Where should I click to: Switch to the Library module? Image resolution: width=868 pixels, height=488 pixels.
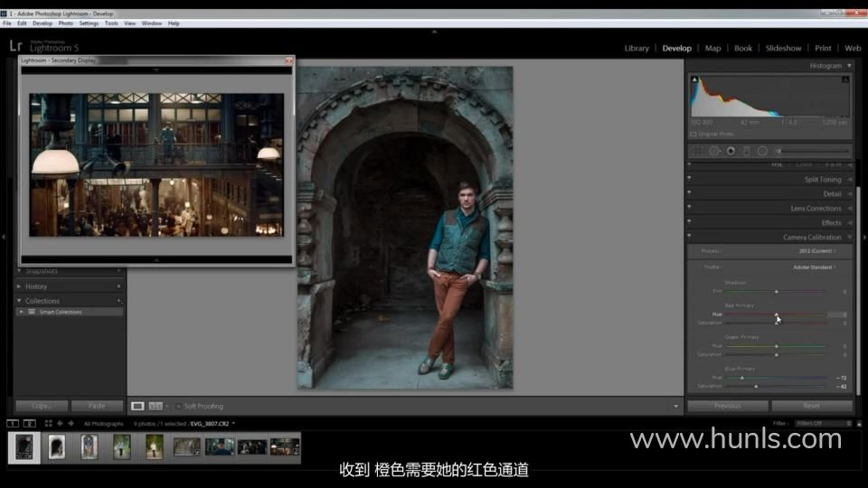click(x=637, y=48)
